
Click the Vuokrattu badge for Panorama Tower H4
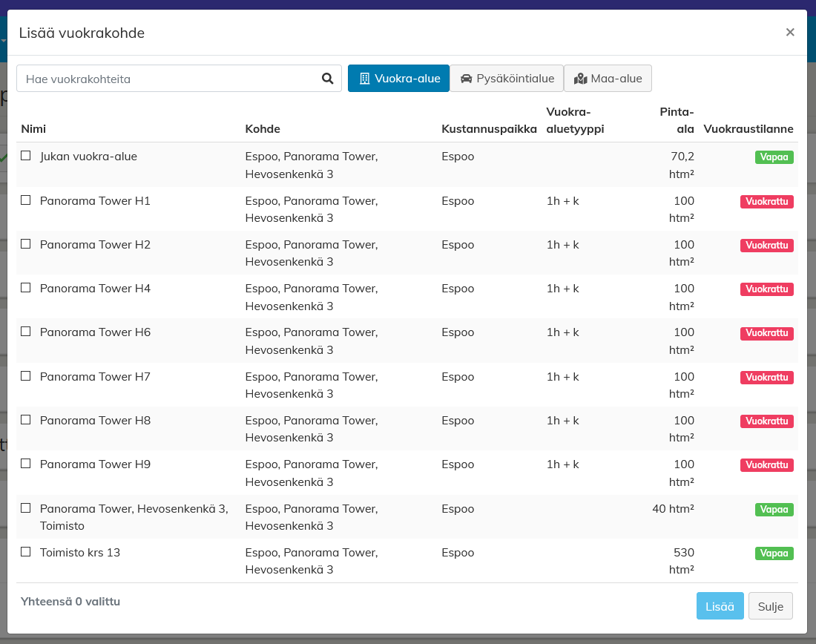pos(766,289)
